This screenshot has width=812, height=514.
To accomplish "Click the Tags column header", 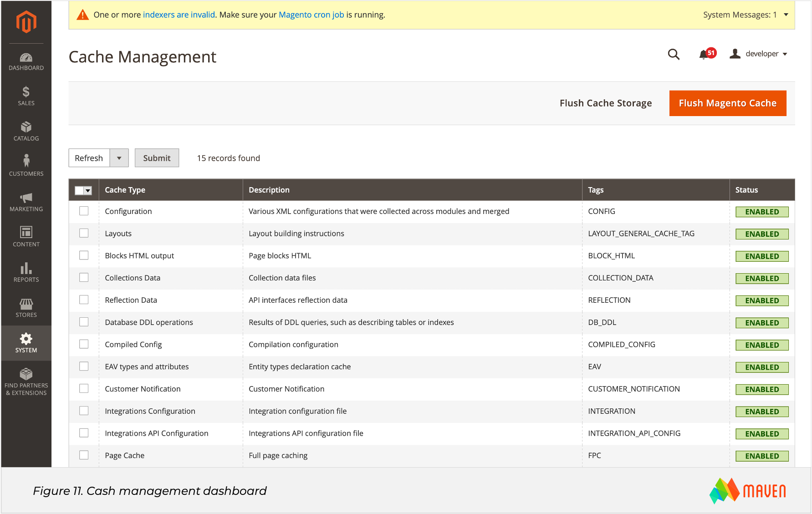I will (656, 190).
